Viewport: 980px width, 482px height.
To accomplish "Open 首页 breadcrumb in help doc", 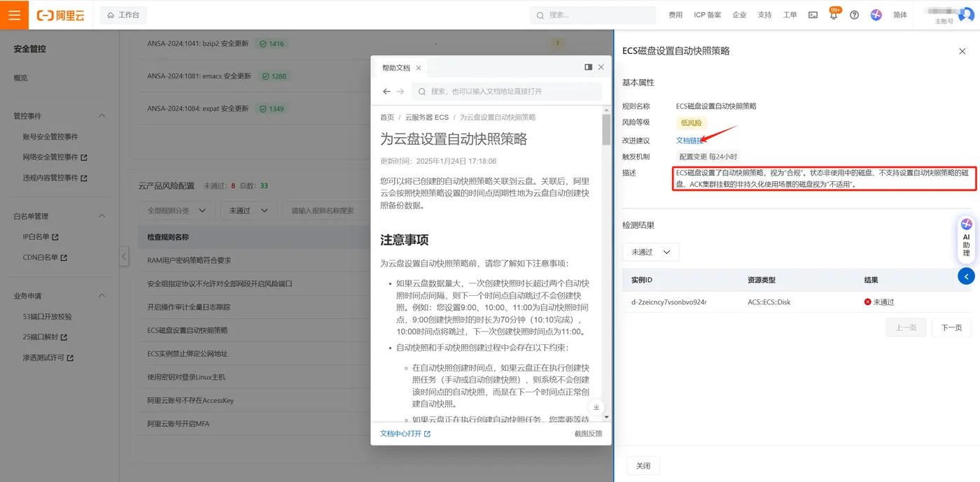I will pyautogui.click(x=387, y=118).
